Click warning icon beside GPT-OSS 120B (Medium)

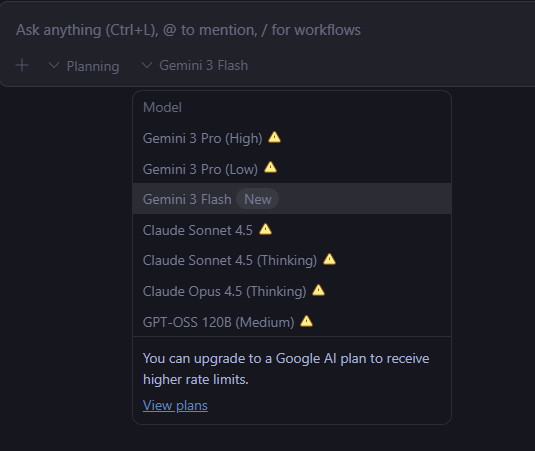tap(306, 321)
